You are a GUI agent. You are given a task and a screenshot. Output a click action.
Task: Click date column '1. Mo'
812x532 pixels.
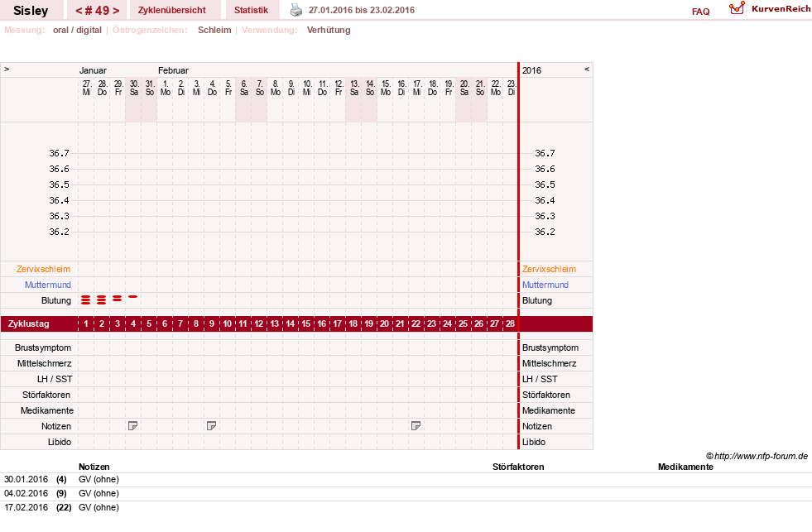[166, 88]
